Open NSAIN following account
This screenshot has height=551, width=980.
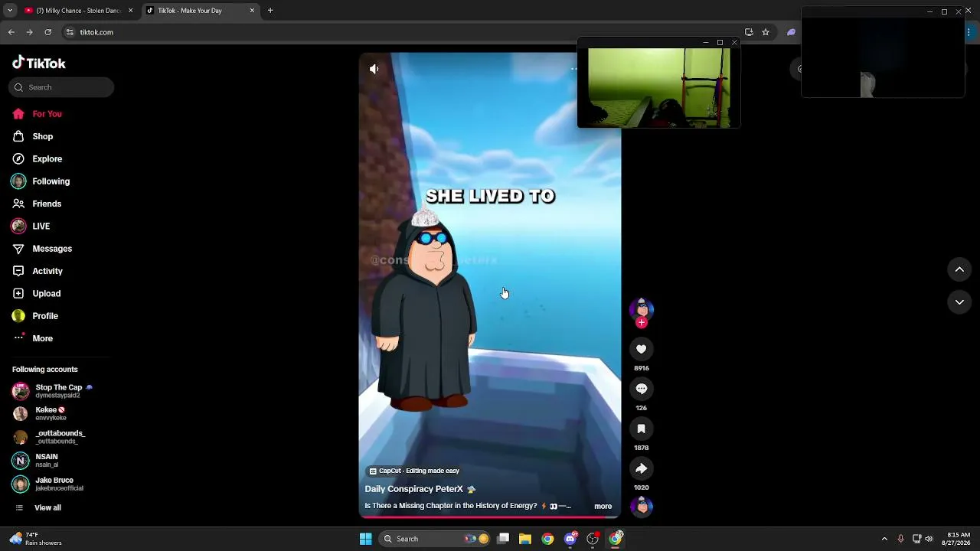point(35,461)
